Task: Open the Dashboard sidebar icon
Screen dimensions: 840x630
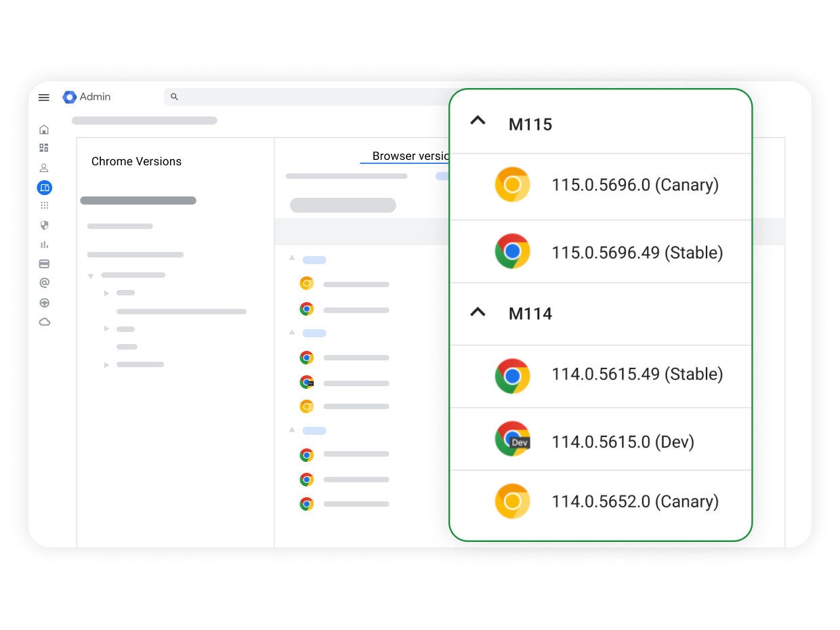Action: pyautogui.click(x=44, y=148)
